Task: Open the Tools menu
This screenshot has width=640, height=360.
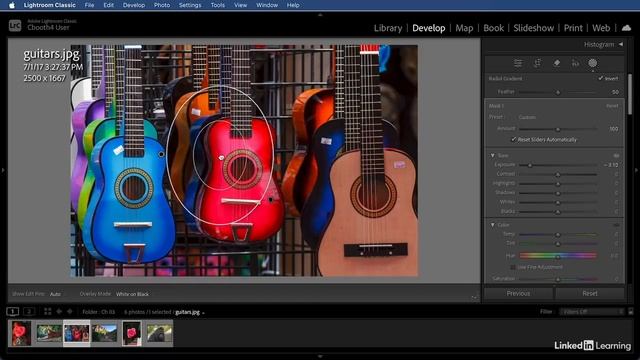Action: pos(218,5)
